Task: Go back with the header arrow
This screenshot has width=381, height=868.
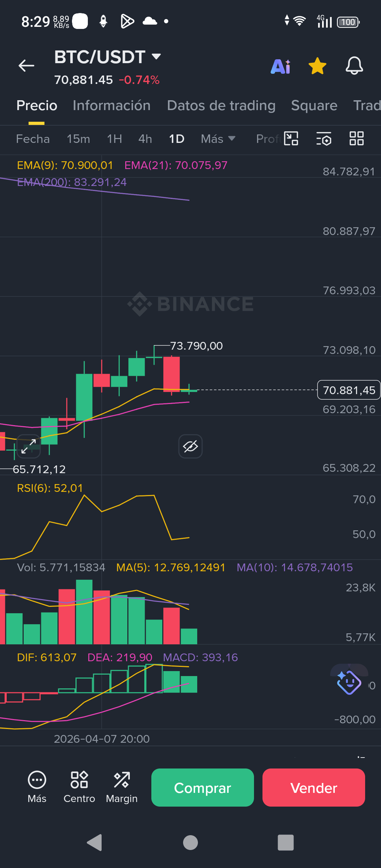Action: pos(26,66)
